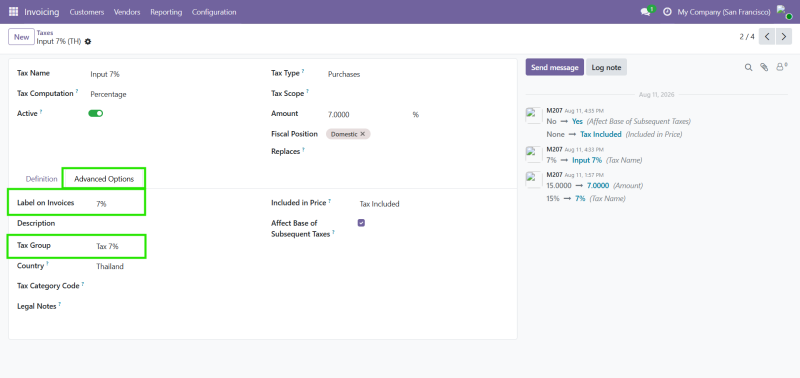Open the activities clock icon
This screenshot has width=800, height=378.
pos(667,12)
